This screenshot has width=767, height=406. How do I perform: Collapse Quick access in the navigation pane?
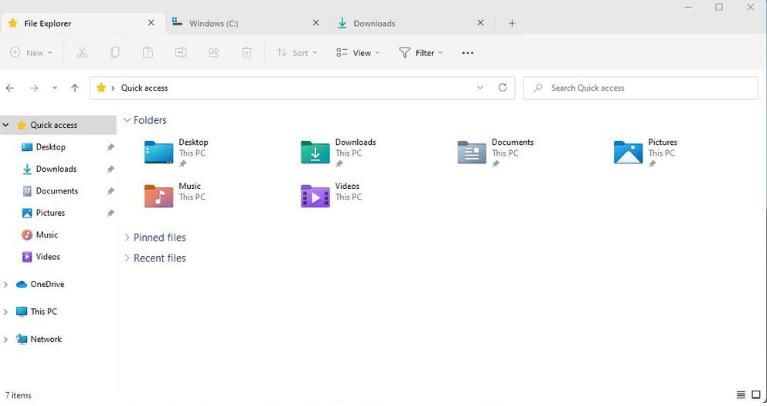pos(5,125)
